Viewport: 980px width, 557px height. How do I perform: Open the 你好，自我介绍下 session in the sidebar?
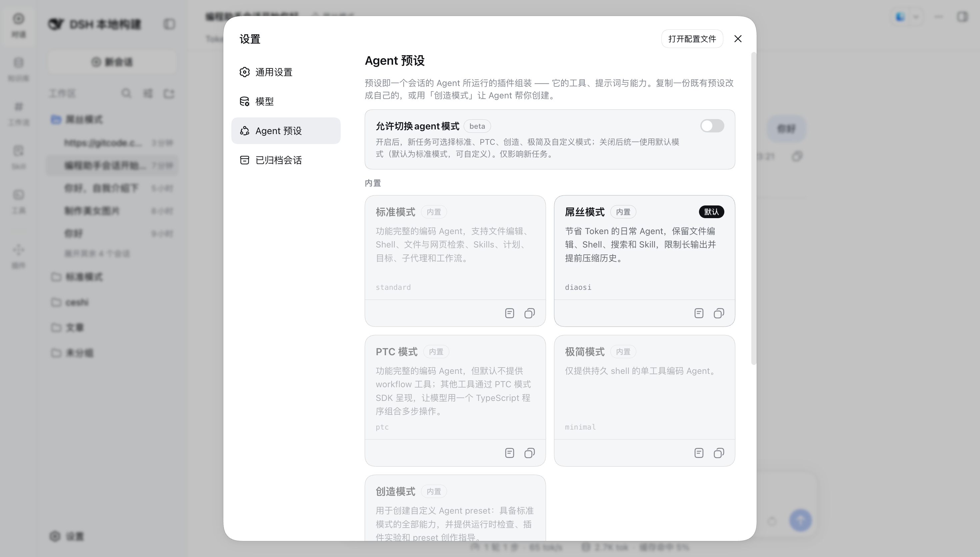point(113,188)
